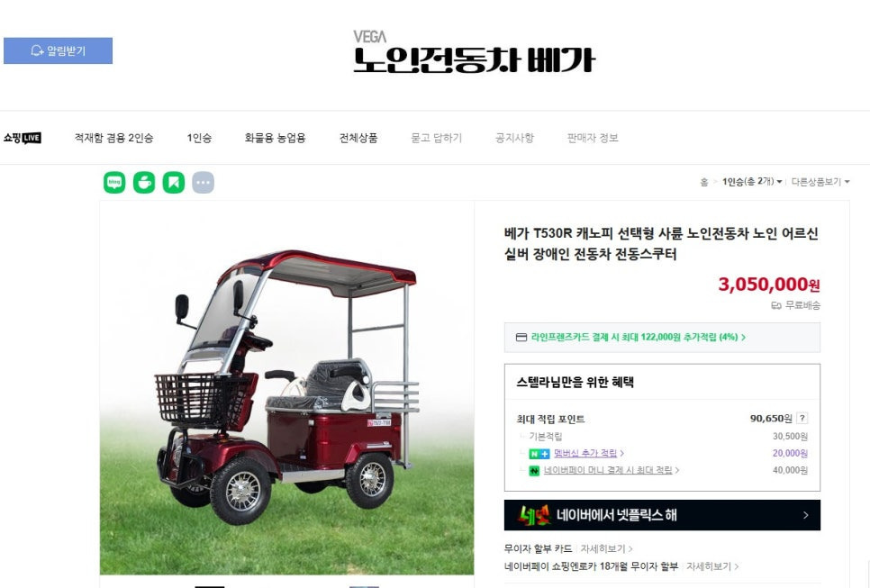This screenshot has height=588, width=870.
Task: Open the 적재함 겸용 2인승 menu
Action: coord(113,138)
